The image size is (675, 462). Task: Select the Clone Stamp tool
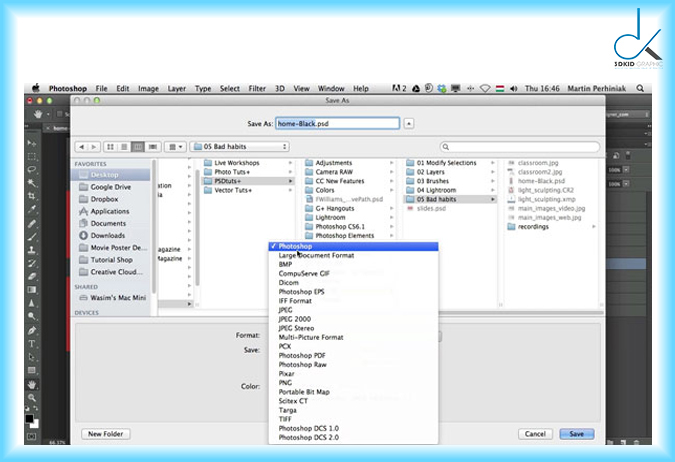click(x=31, y=250)
